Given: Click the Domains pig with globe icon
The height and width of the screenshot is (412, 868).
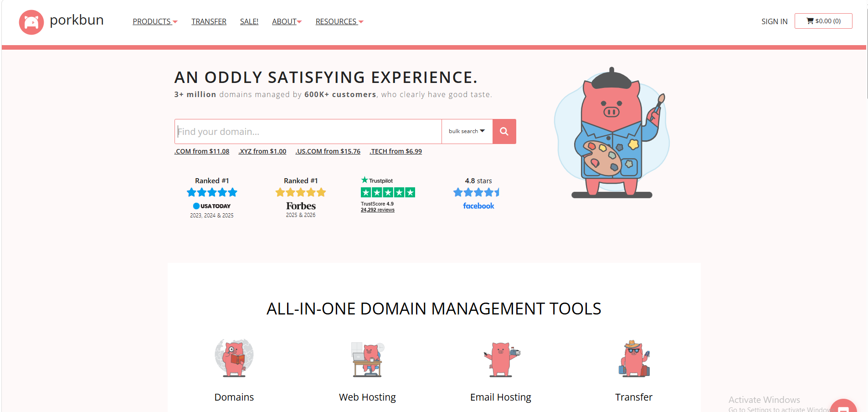Looking at the screenshot, I should (234, 358).
